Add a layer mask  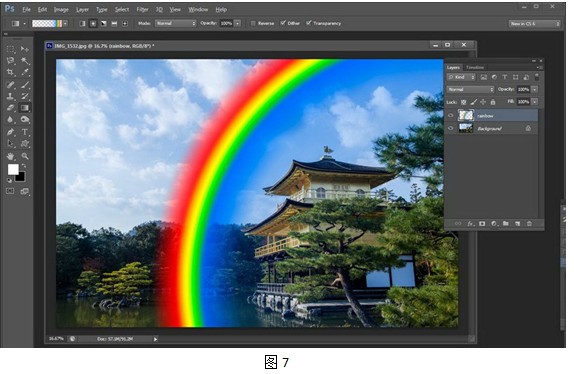(x=482, y=224)
